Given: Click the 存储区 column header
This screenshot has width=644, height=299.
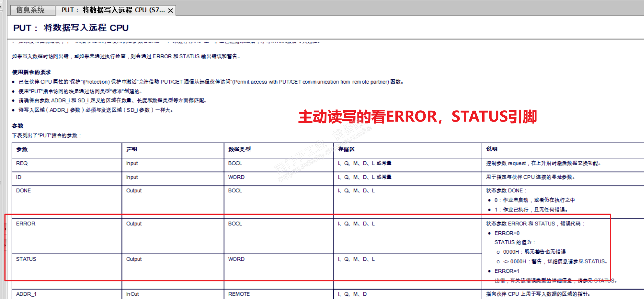Looking at the screenshot, I should (346, 149).
